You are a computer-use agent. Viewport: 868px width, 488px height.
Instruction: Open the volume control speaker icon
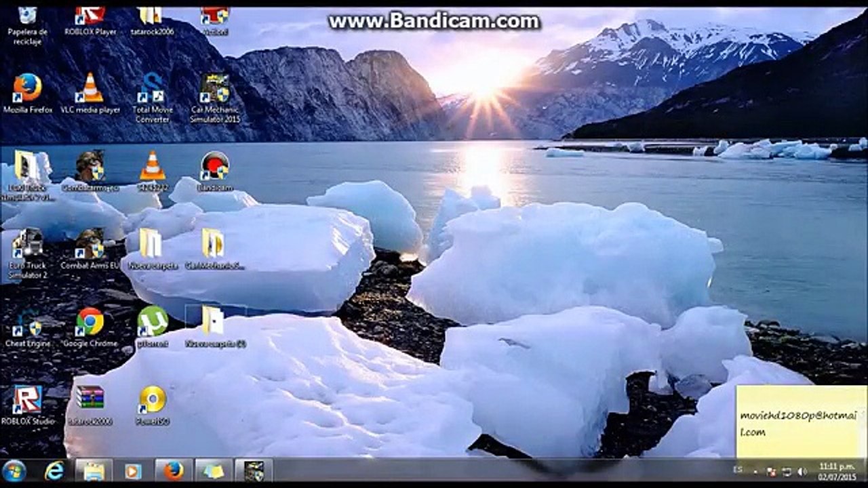(802, 470)
